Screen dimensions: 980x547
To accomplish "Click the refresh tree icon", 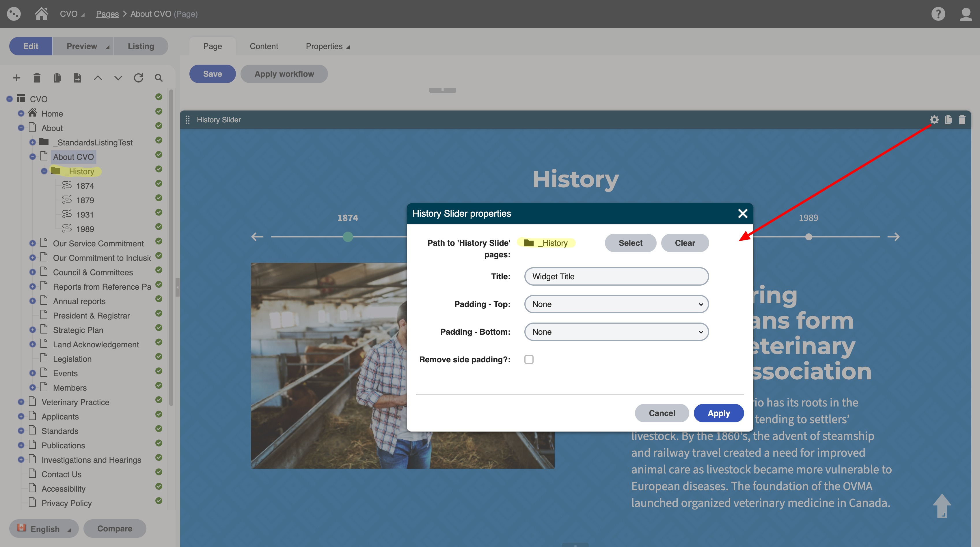I will (138, 78).
